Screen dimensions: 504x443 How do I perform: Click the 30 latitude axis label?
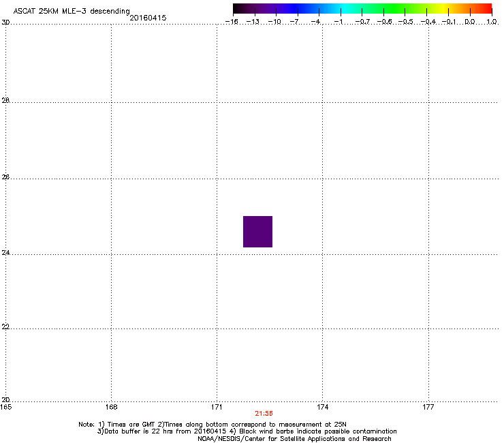click(5, 22)
